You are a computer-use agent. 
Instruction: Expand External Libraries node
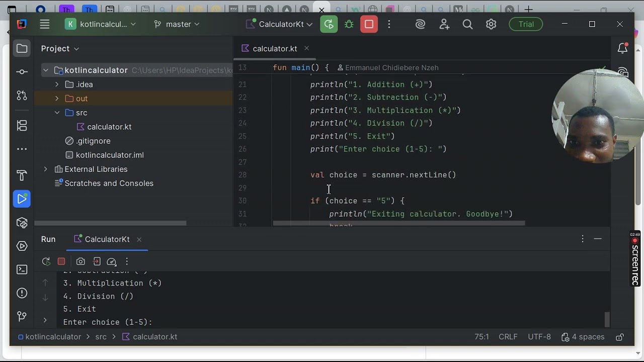[x=46, y=169]
